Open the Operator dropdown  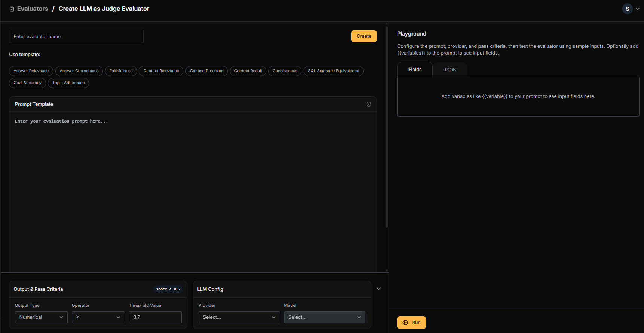(98, 317)
